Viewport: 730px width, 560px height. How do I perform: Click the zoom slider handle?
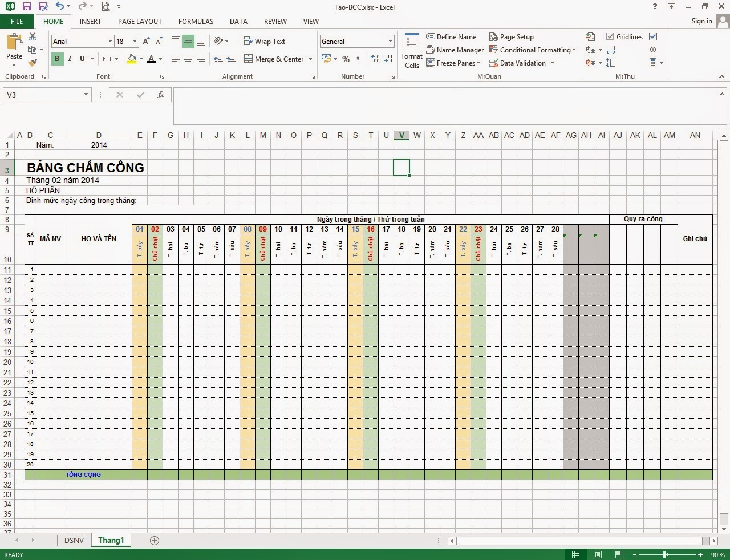tap(665, 554)
